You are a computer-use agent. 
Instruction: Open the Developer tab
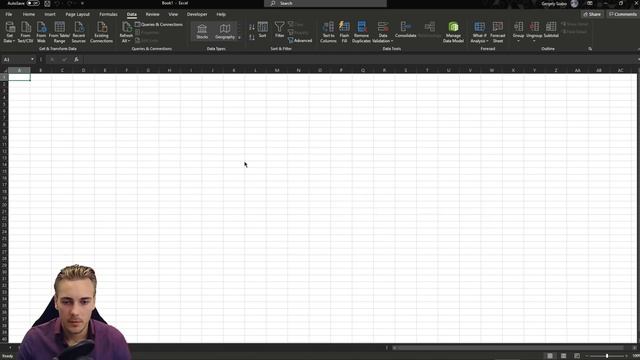point(197,14)
